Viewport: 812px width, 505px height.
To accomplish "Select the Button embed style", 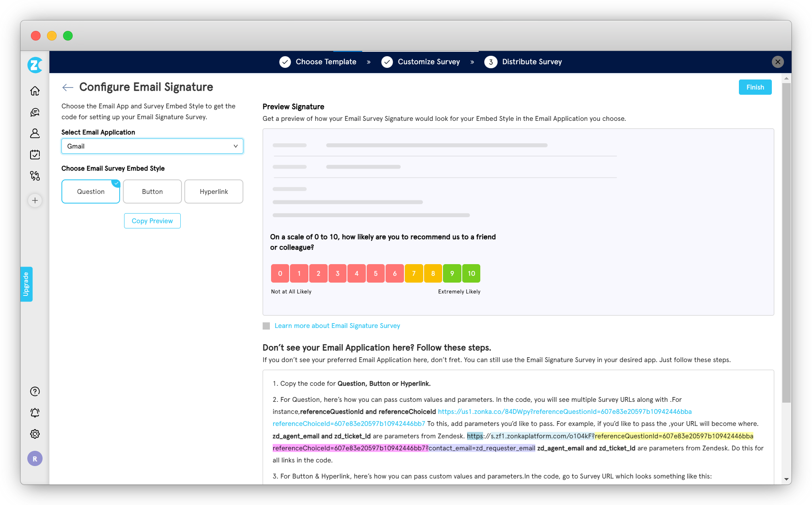I will (x=152, y=191).
